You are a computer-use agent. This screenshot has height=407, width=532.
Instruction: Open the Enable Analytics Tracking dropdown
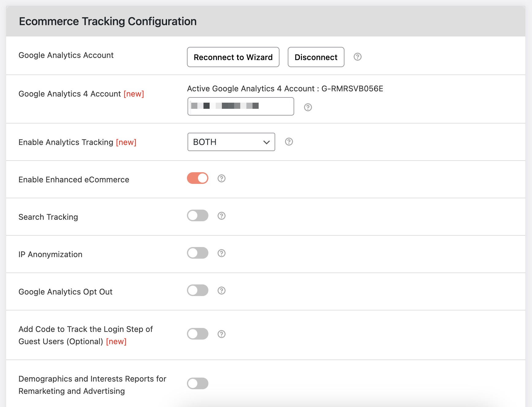(x=231, y=142)
